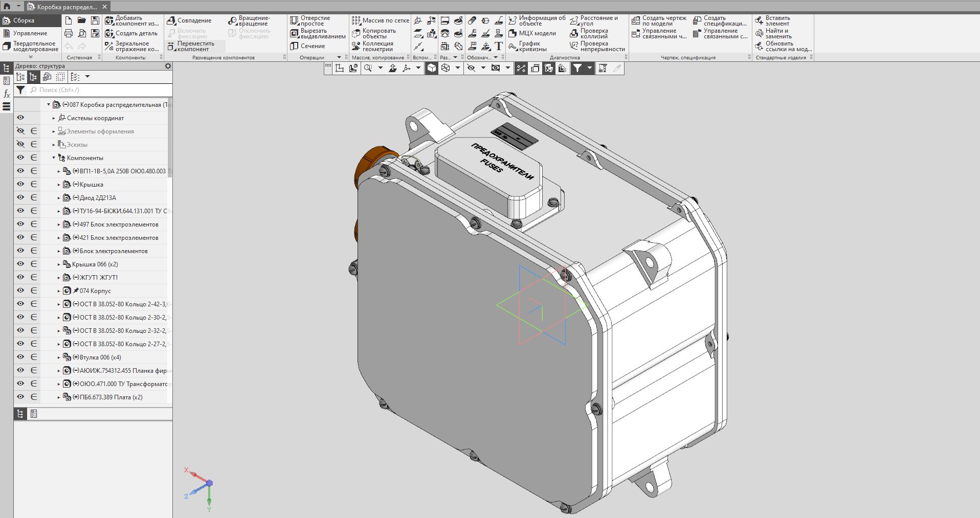The image size is (980, 518).
Task: Open the Section cut tool
Action: click(294, 46)
